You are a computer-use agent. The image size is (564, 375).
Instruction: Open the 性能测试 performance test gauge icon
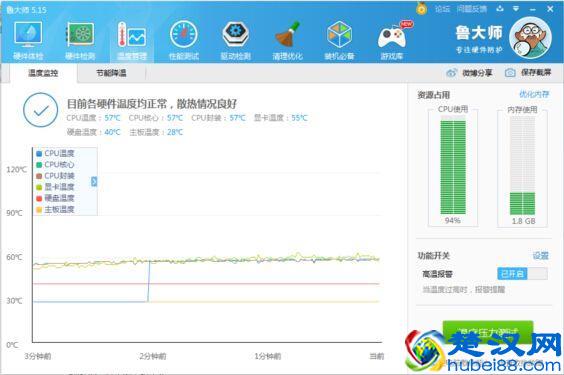click(x=183, y=35)
